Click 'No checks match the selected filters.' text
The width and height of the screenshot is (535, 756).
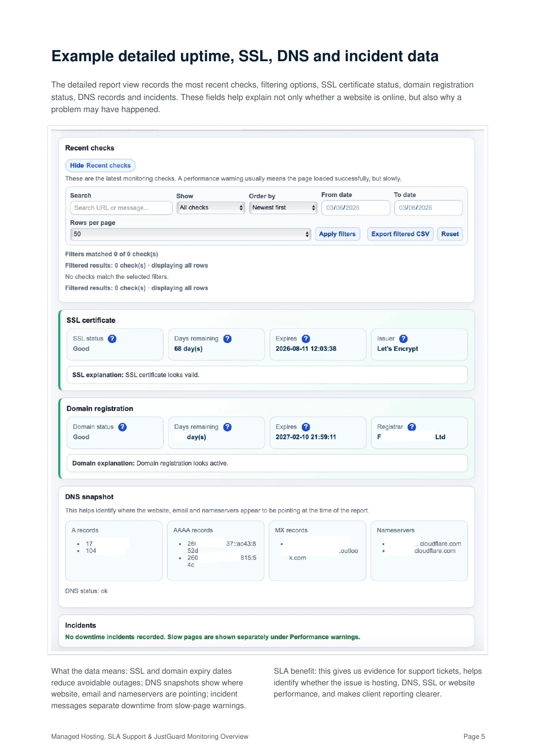[x=117, y=277]
